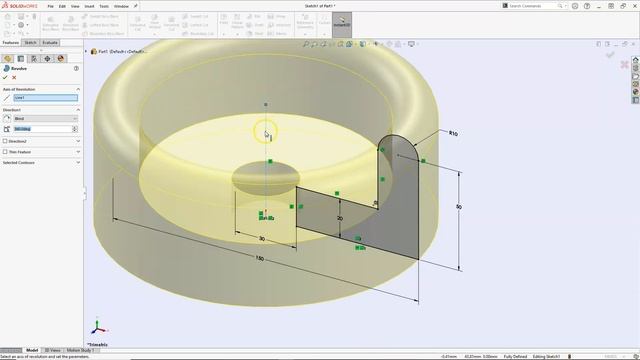
Task: Expand the Thin Feature section
Action: point(78,152)
